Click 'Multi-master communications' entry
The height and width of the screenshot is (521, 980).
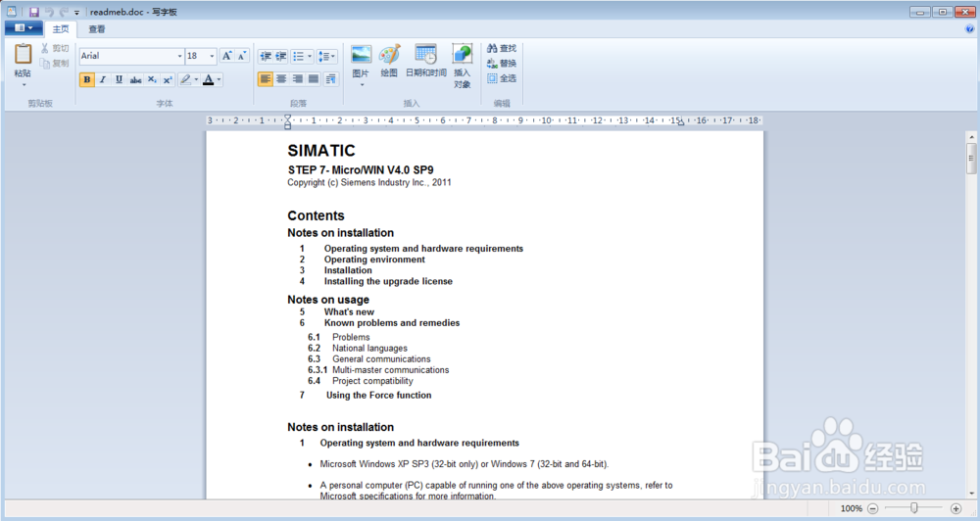391,370
